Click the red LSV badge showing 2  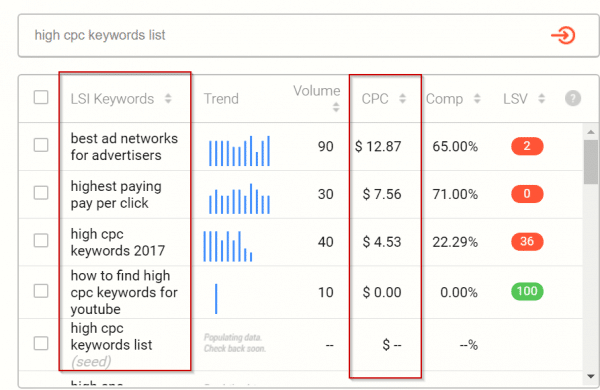[x=527, y=146]
